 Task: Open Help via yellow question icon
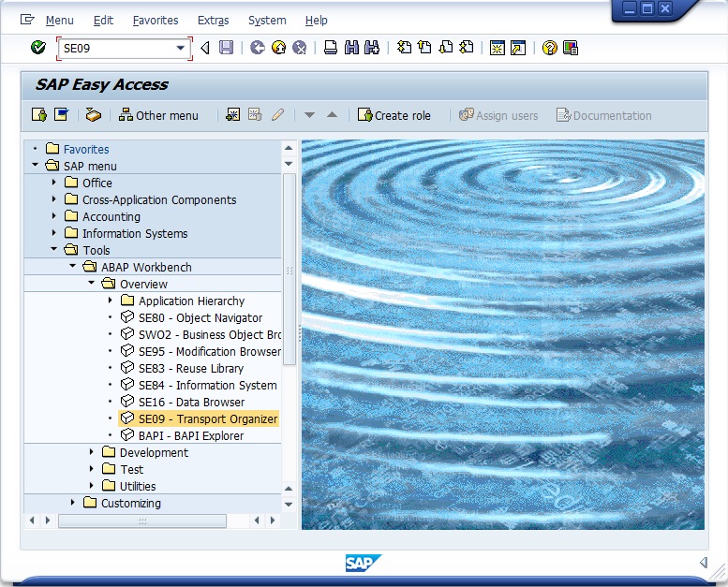click(549, 48)
